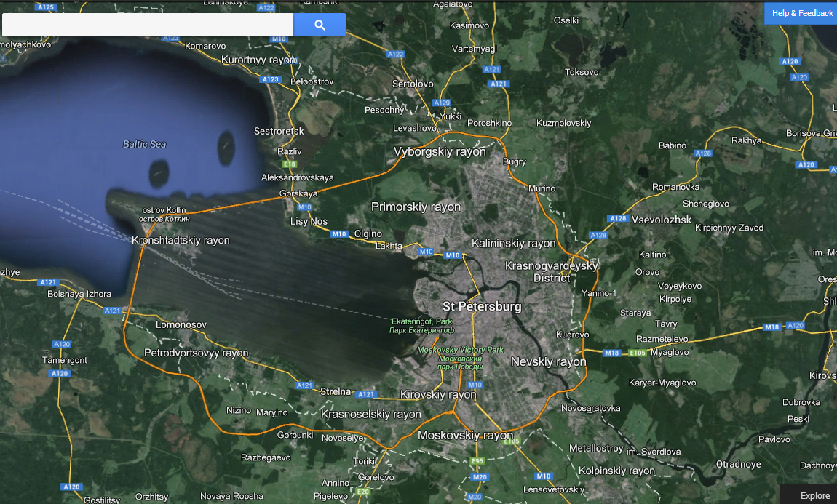
Task: Select the Beloostrov label
Action: pyautogui.click(x=312, y=81)
